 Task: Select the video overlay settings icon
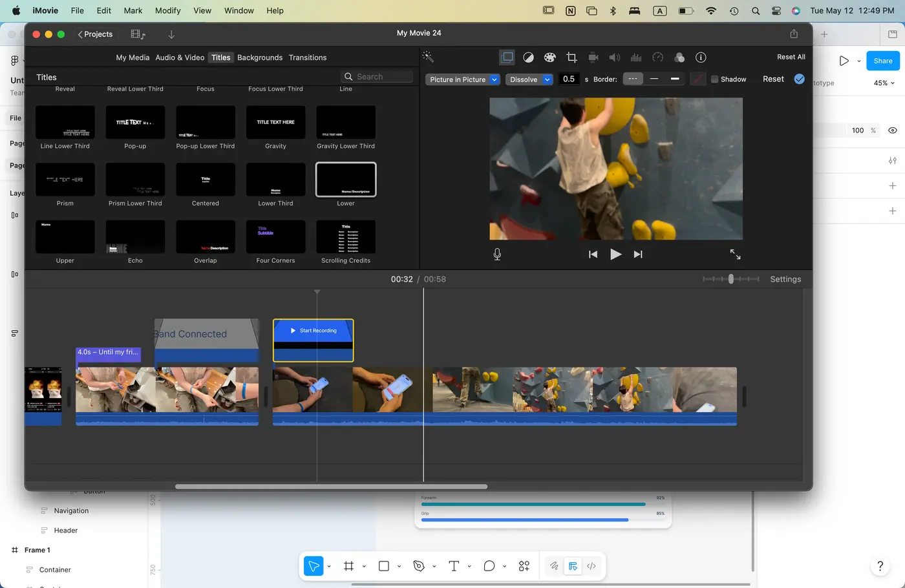click(x=507, y=58)
